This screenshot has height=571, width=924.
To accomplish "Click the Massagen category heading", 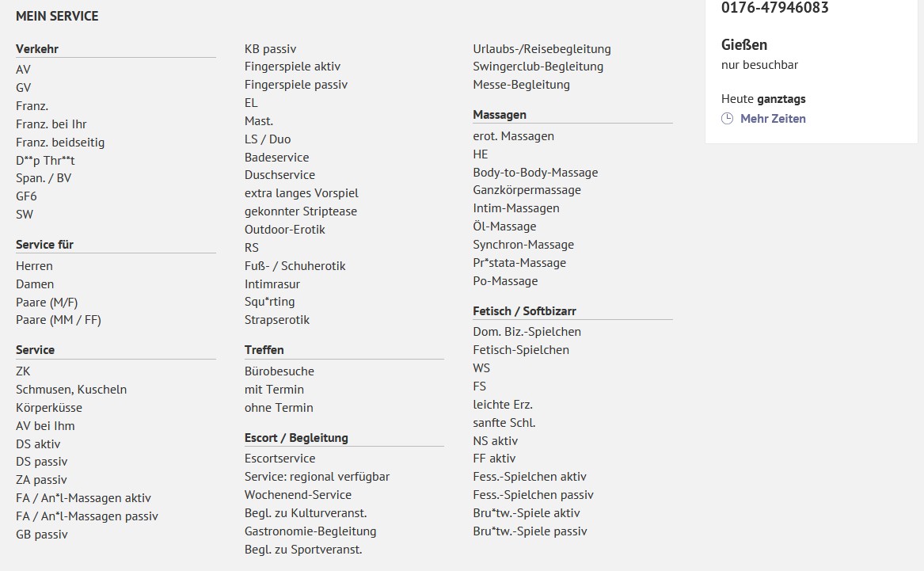I will click(500, 115).
